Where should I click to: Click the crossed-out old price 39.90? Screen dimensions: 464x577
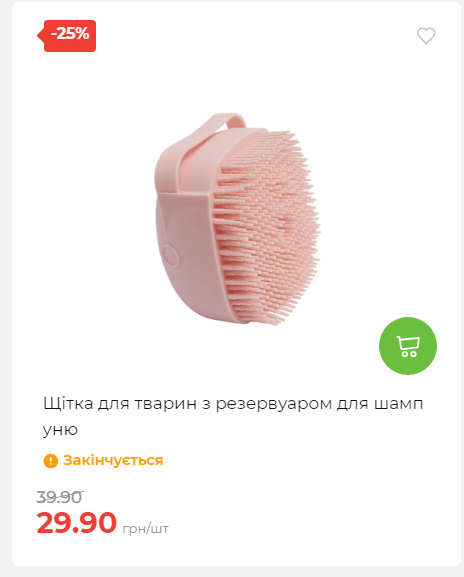(x=60, y=497)
